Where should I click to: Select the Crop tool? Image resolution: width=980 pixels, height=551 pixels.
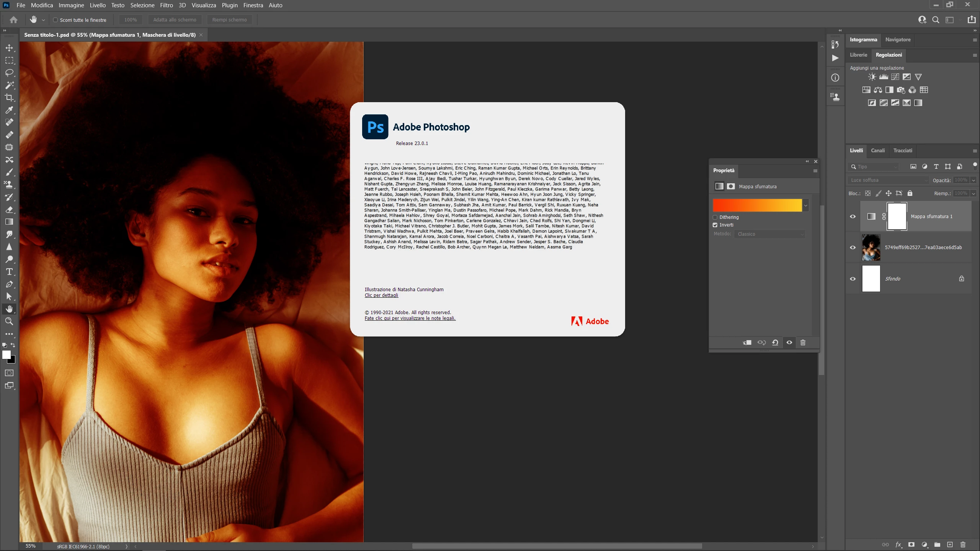coord(9,98)
